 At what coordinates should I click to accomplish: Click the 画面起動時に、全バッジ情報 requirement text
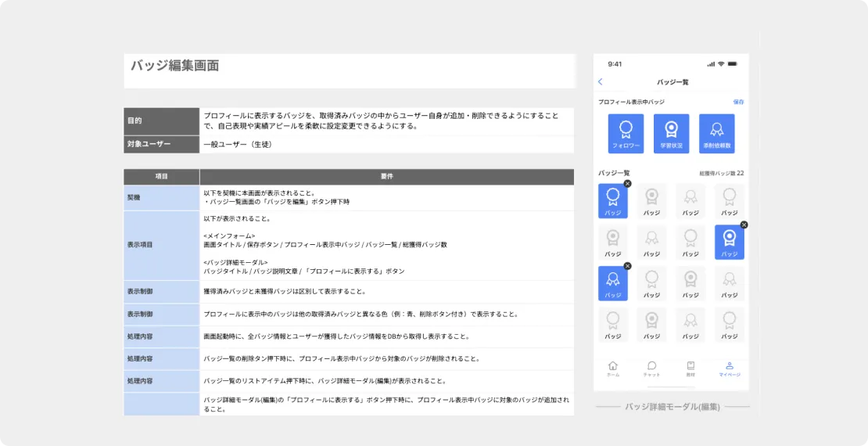(336, 336)
